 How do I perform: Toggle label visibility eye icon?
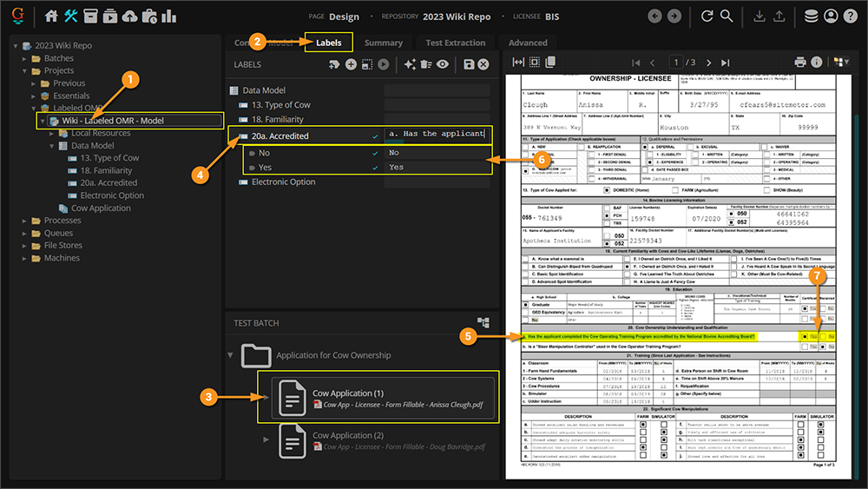(443, 64)
